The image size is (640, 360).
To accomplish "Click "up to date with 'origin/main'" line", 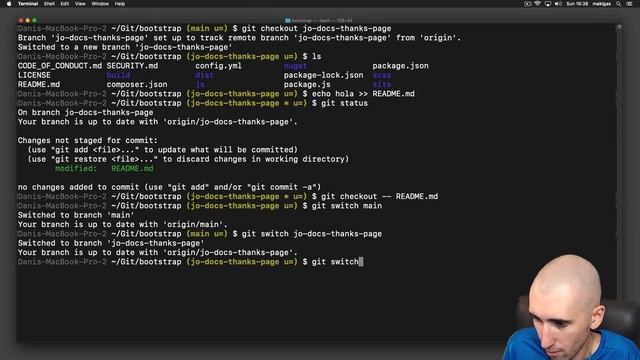I will click(x=122, y=224).
